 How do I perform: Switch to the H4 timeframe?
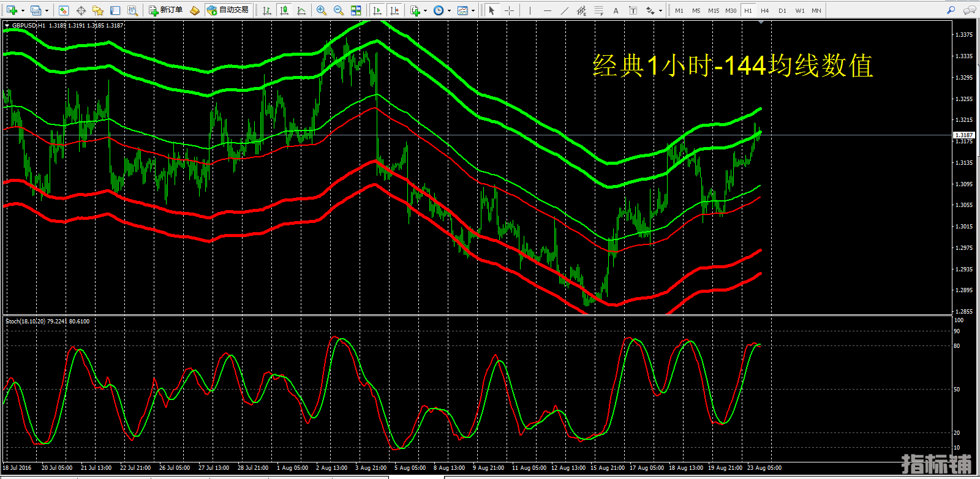pos(765,10)
